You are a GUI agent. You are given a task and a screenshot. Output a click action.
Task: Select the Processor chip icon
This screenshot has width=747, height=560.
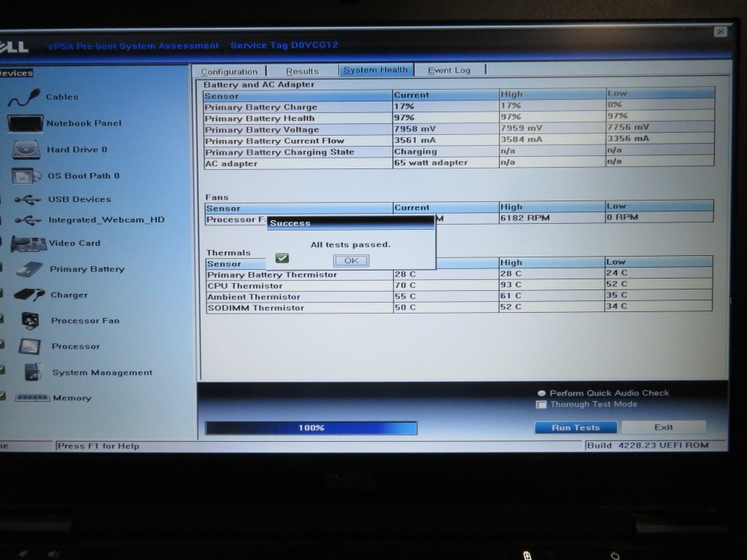point(29,346)
